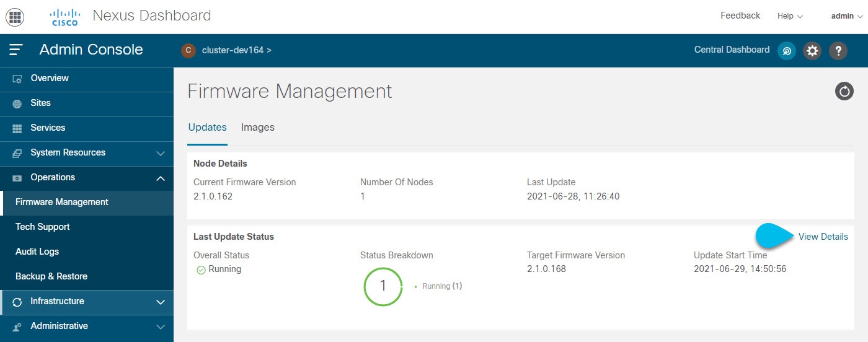Click the green status breakdown circle
This screenshot has height=342, width=868.
tap(383, 286)
